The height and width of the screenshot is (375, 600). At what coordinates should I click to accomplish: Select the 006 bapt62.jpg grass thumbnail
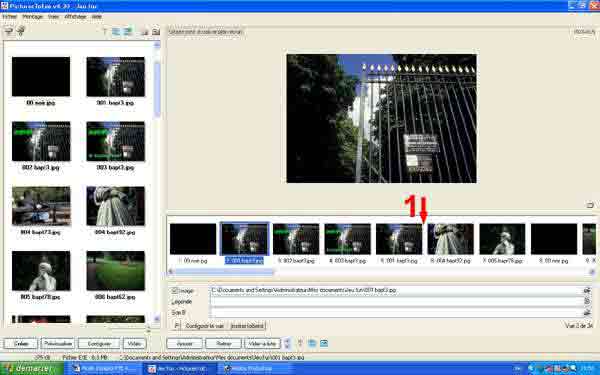click(116, 271)
